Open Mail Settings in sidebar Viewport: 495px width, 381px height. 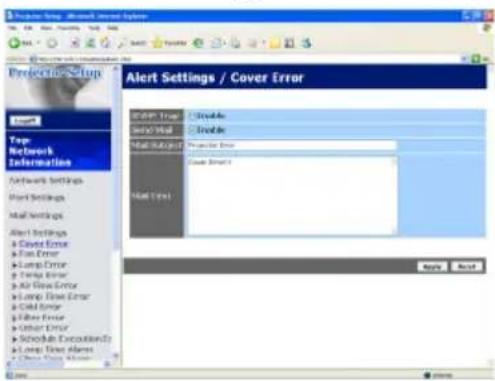pyautogui.click(x=36, y=215)
